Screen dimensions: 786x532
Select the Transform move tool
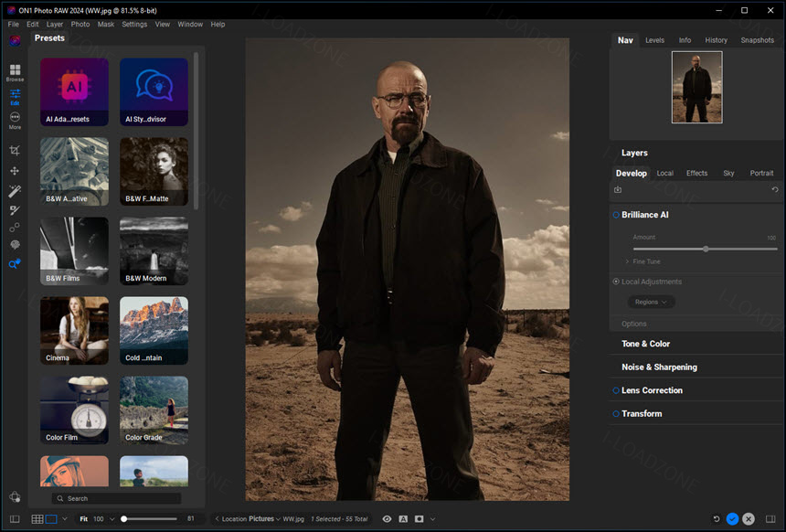[15, 171]
